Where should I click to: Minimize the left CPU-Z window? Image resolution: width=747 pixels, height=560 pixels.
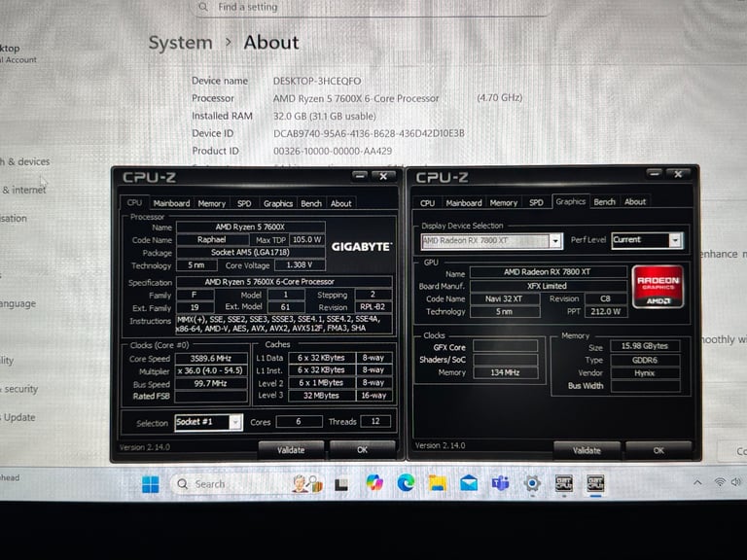[x=360, y=176]
